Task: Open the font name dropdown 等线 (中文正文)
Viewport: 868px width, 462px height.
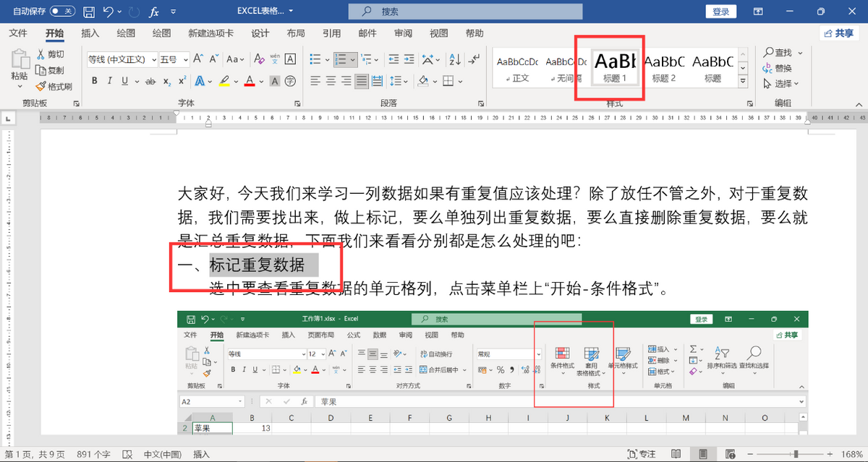Action: pyautogui.click(x=122, y=59)
